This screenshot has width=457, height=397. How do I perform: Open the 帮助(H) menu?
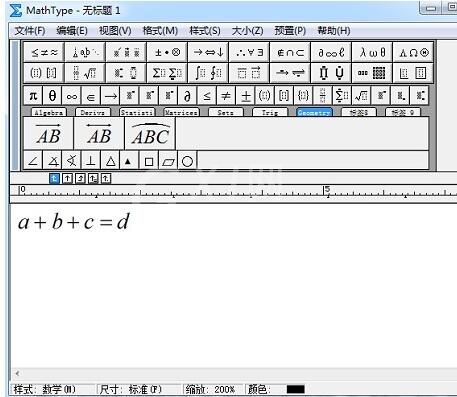click(334, 31)
